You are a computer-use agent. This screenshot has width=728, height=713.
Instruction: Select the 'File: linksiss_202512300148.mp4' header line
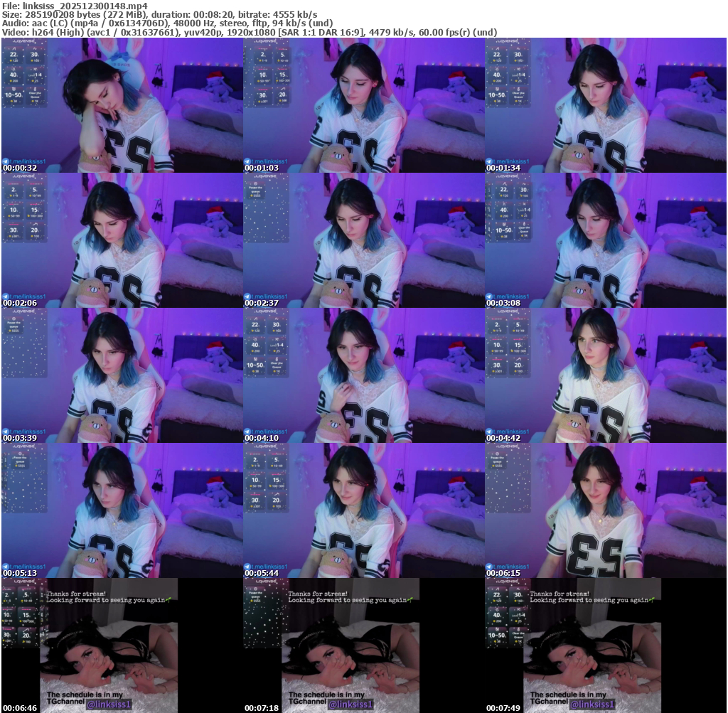75,6
